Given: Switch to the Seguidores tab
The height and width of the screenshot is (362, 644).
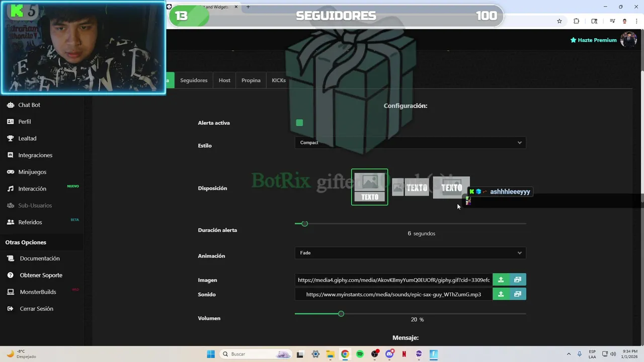Looking at the screenshot, I should click(x=194, y=80).
